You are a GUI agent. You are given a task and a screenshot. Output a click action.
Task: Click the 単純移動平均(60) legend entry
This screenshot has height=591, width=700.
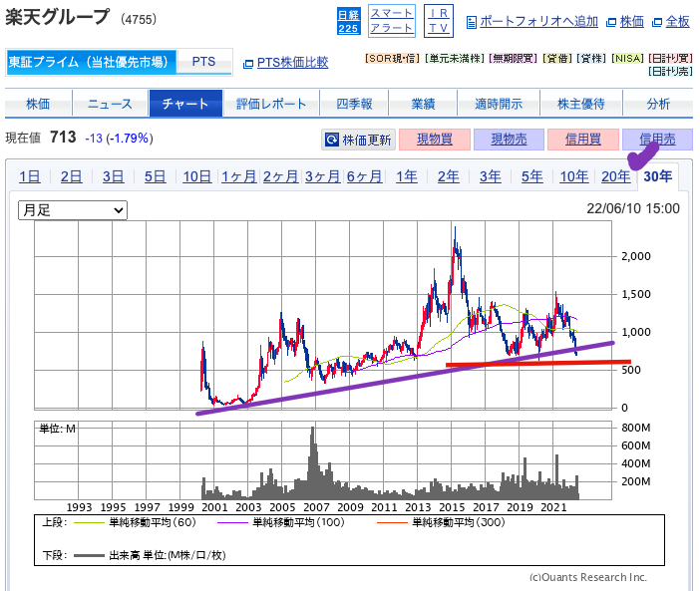point(135,522)
